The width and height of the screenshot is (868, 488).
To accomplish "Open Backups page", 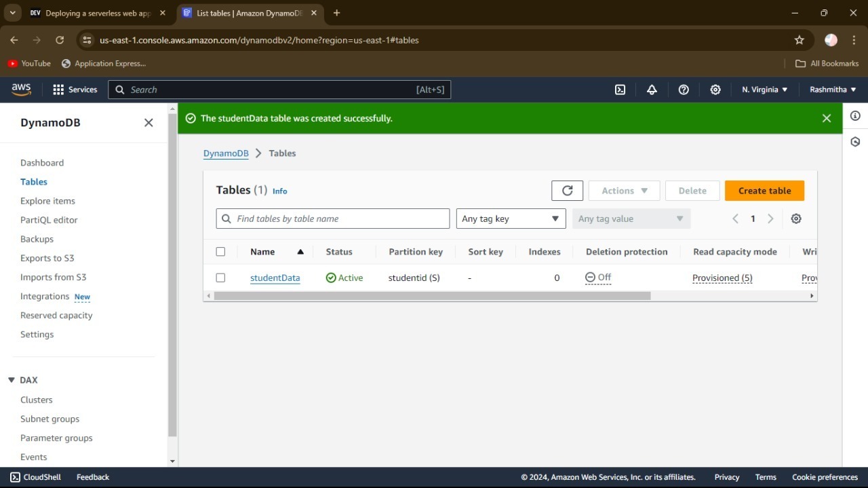I will [x=37, y=239].
